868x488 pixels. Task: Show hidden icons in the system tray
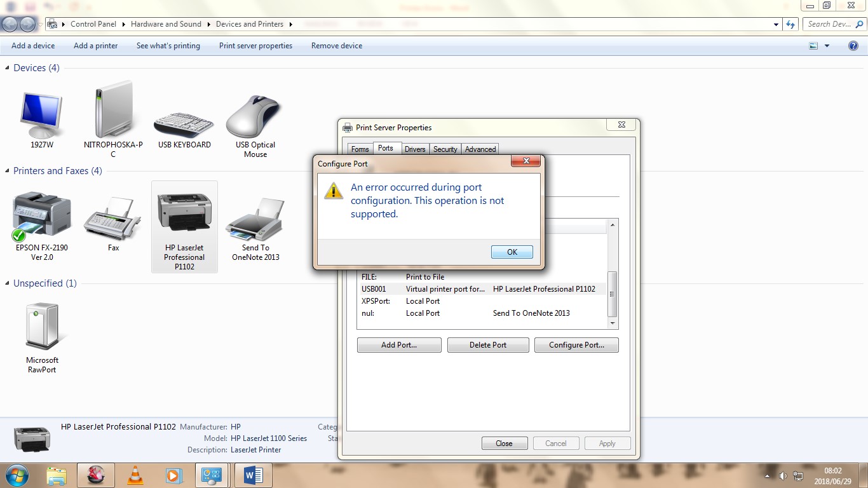pos(768,476)
